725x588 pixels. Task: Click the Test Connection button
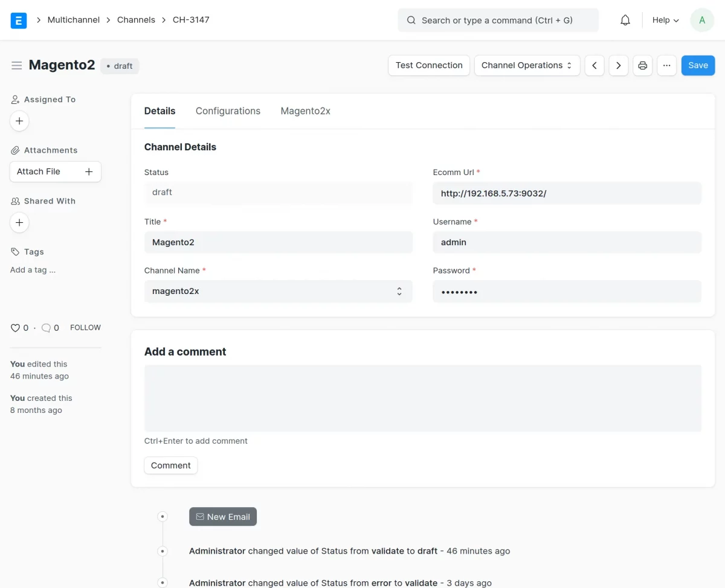tap(428, 65)
